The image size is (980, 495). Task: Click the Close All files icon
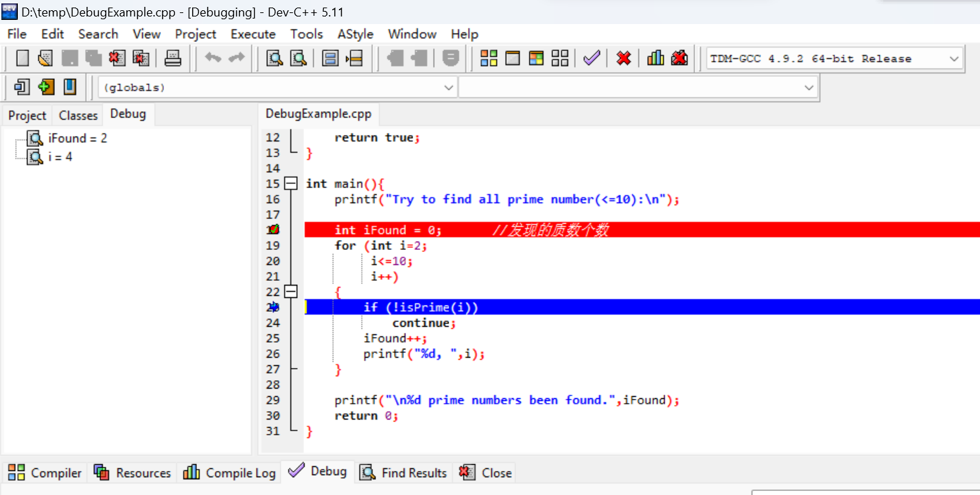click(x=141, y=58)
